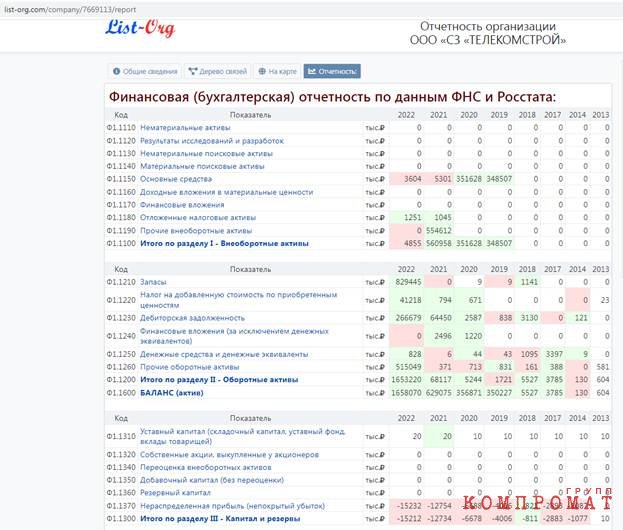Select the Отчетность tab
The width and height of the screenshot is (623, 530).
tap(332, 72)
